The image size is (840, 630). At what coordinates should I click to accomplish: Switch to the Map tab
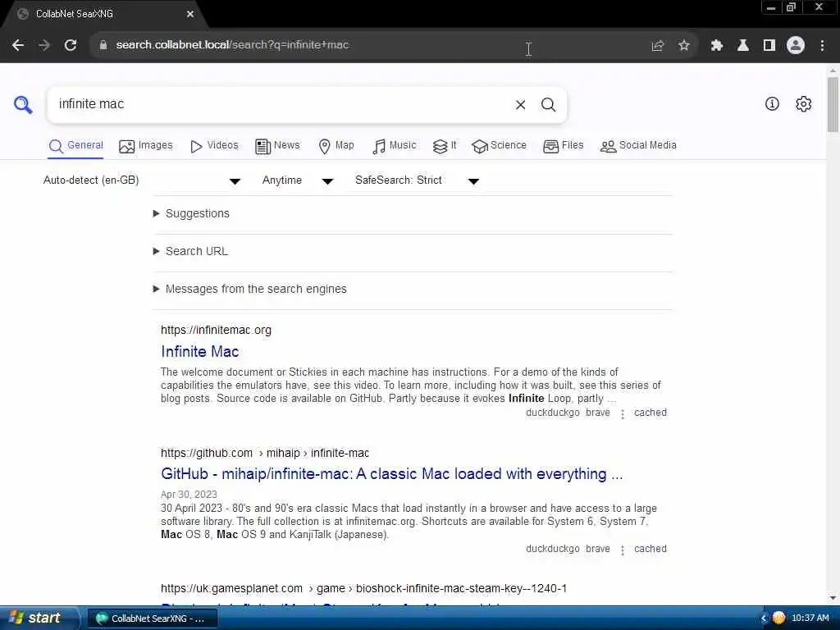(336, 146)
